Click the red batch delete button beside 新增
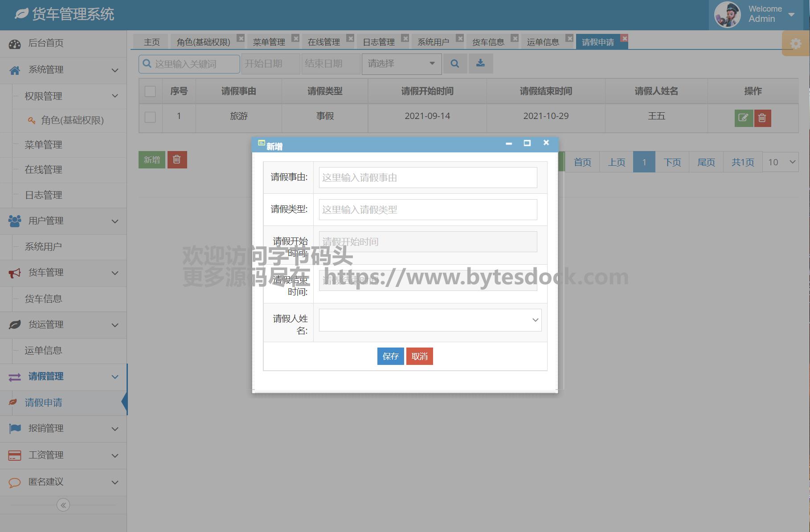Viewport: 810px width, 532px height. click(177, 160)
